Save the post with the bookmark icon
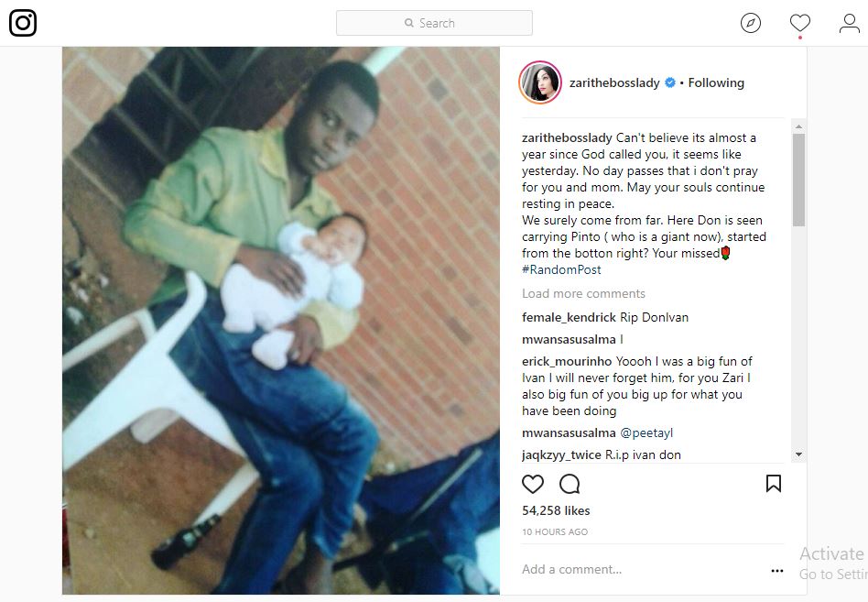 [x=774, y=484]
